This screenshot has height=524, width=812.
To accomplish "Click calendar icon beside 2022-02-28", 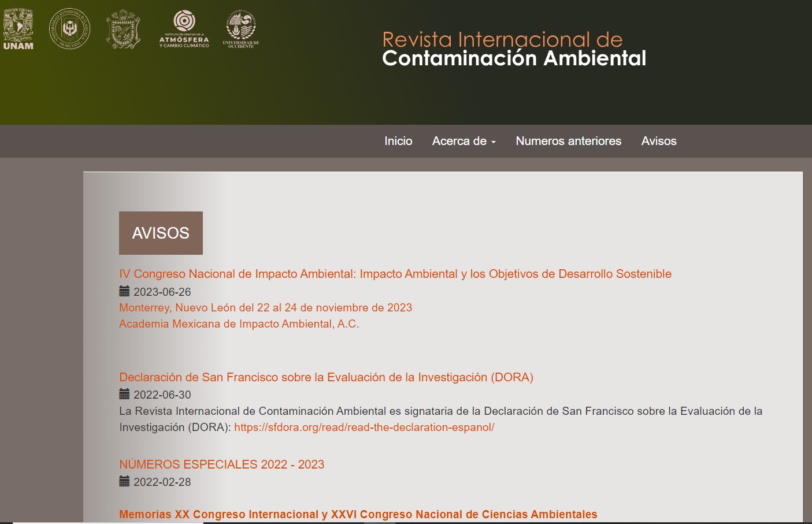I will (x=124, y=481).
